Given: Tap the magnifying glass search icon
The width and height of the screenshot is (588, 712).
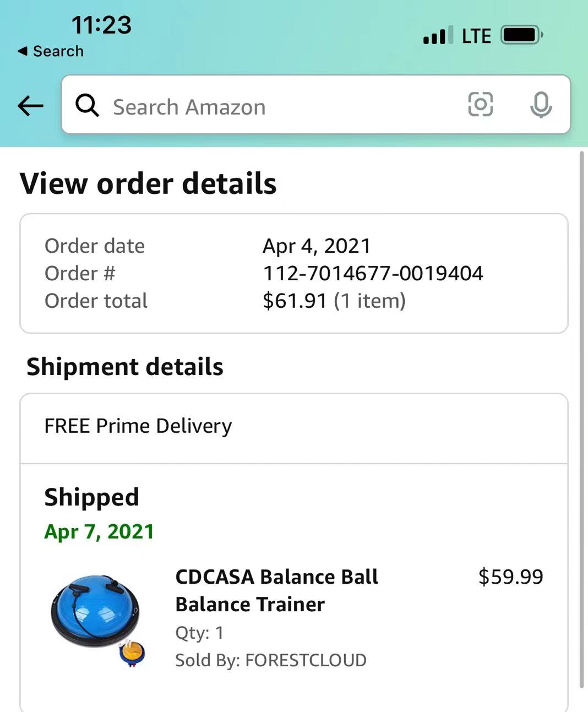Looking at the screenshot, I should (x=87, y=105).
